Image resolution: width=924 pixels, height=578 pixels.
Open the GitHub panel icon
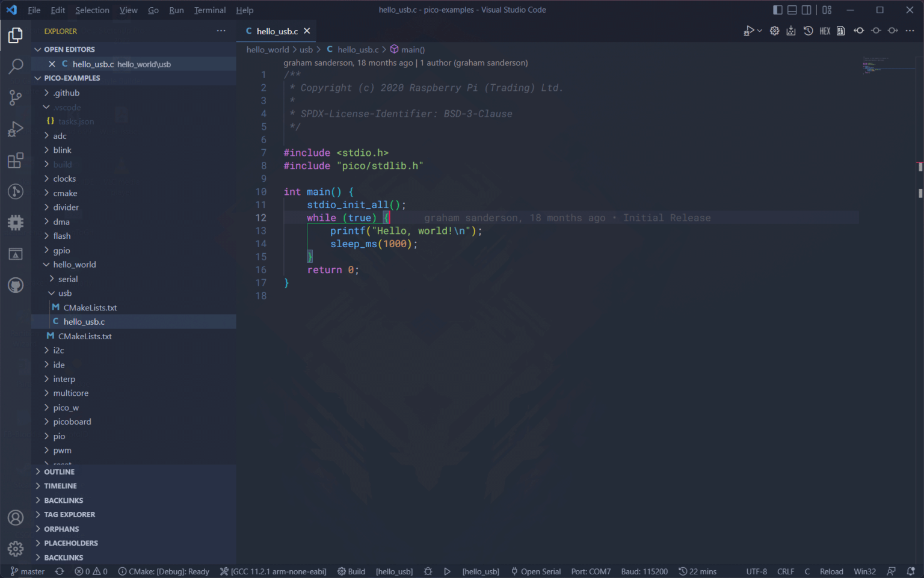click(x=16, y=285)
